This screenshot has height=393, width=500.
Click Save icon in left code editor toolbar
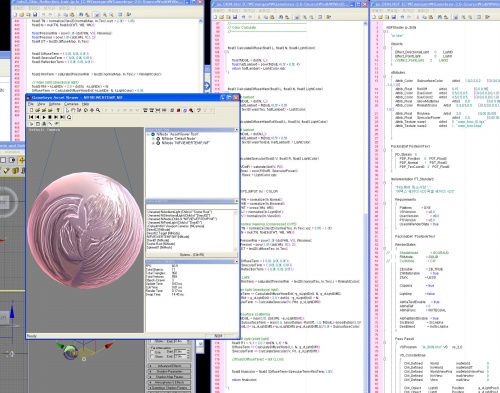pyautogui.click(x=35, y=15)
